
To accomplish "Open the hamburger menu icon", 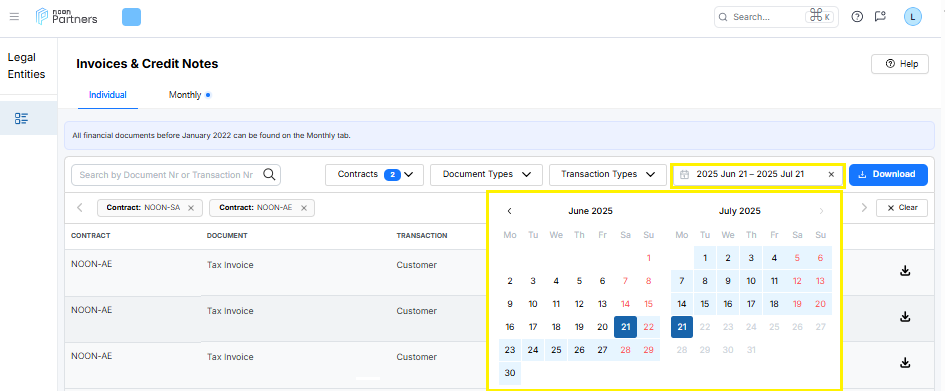I will pos(14,17).
